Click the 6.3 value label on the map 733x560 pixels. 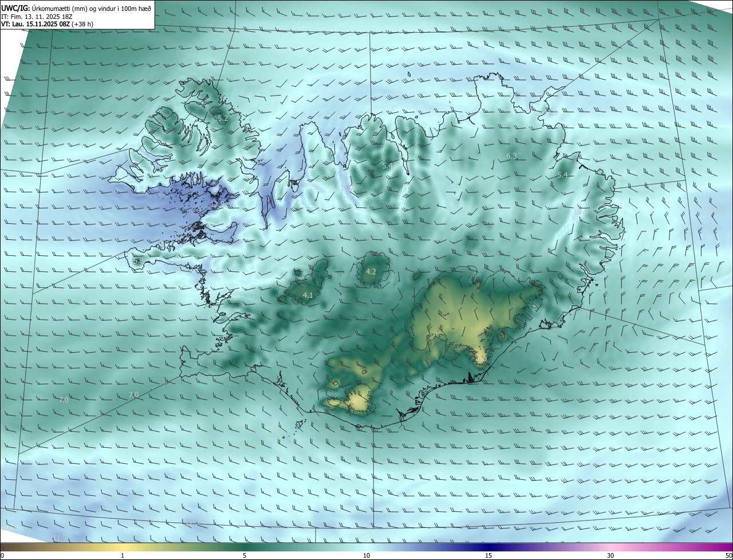click(x=511, y=156)
